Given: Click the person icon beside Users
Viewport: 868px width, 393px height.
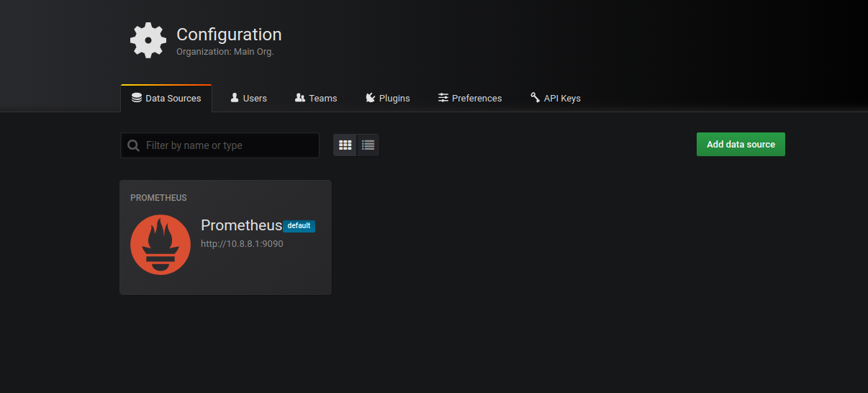Looking at the screenshot, I should 235,98.
